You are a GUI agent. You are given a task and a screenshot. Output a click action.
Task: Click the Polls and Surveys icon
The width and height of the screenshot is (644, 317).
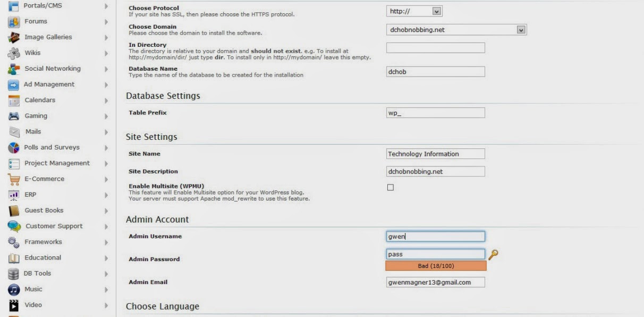click(14, 148)
